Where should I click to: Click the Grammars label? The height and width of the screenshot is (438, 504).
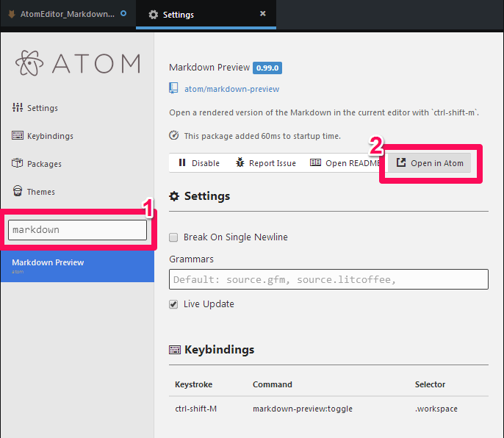191,259
